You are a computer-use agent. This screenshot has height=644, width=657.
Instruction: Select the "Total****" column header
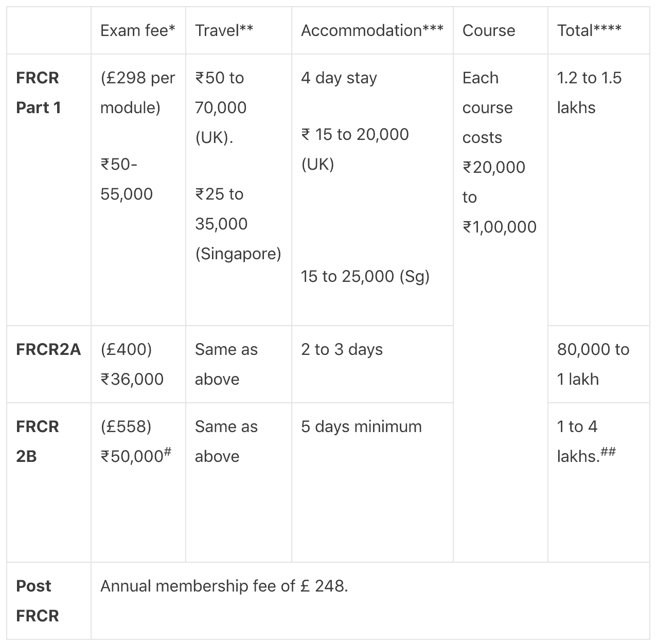click(x=589, y=31)
